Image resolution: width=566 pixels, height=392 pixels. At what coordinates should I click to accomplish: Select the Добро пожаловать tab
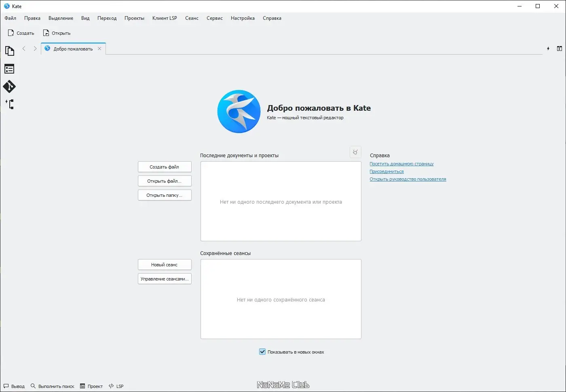click(x=73, y=48)
